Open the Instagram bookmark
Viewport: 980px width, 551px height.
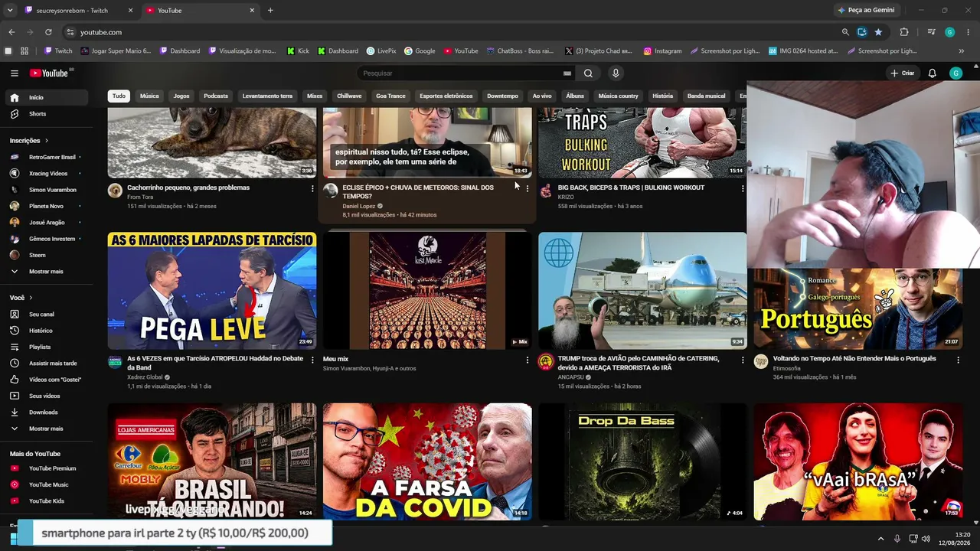coord(662,51)
